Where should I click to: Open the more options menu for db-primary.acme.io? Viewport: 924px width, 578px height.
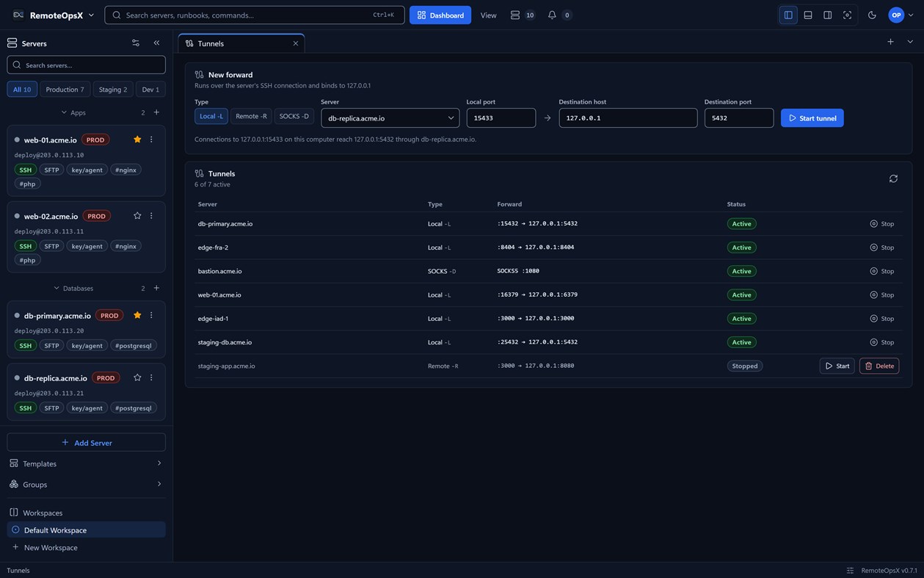coord(151,315)
